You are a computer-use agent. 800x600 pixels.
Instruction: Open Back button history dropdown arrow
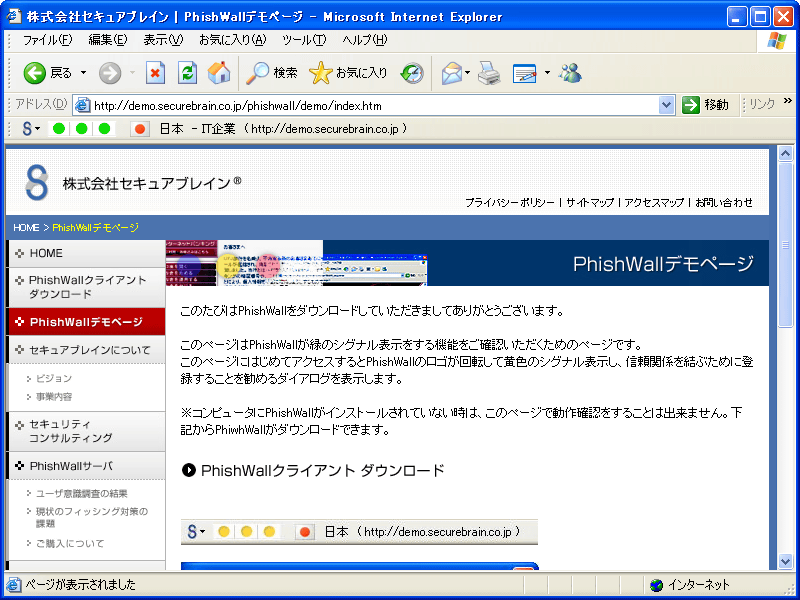click(83, 73)
